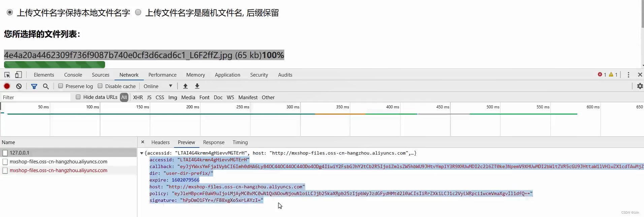Open the Elements tab
The height and width of the screenshot is (217, 644).
(x=44, y=75)
